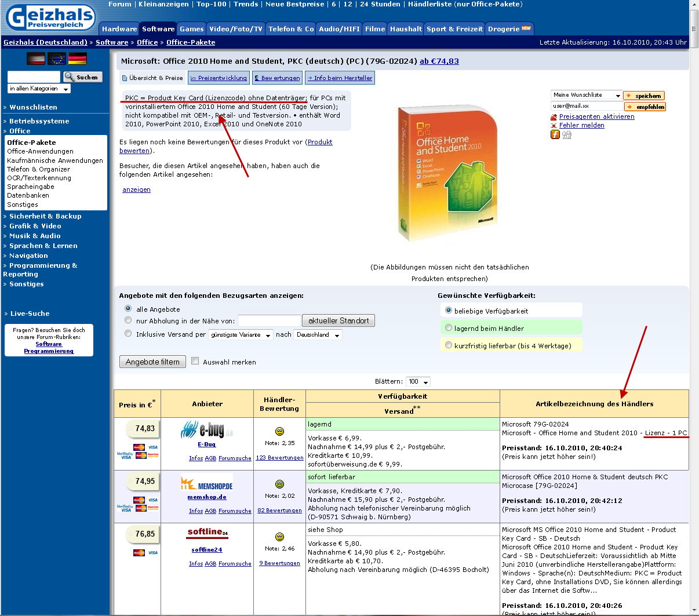Image resolution: width=699 pixels, height=616 pixels.
Task: Open E-Bug 123 Bewertungen link
Action: pos(280,458)
